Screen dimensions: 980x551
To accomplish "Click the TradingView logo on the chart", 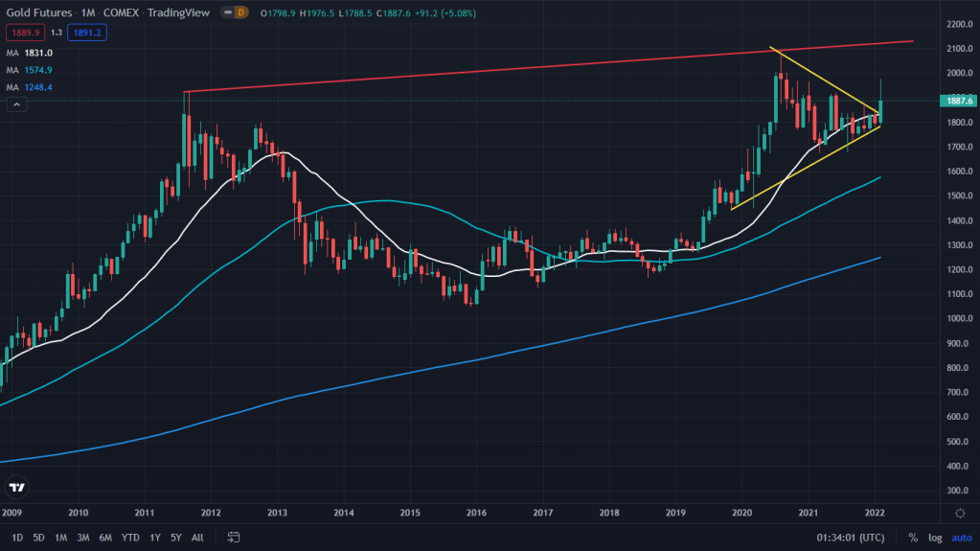I will (16, 487).
